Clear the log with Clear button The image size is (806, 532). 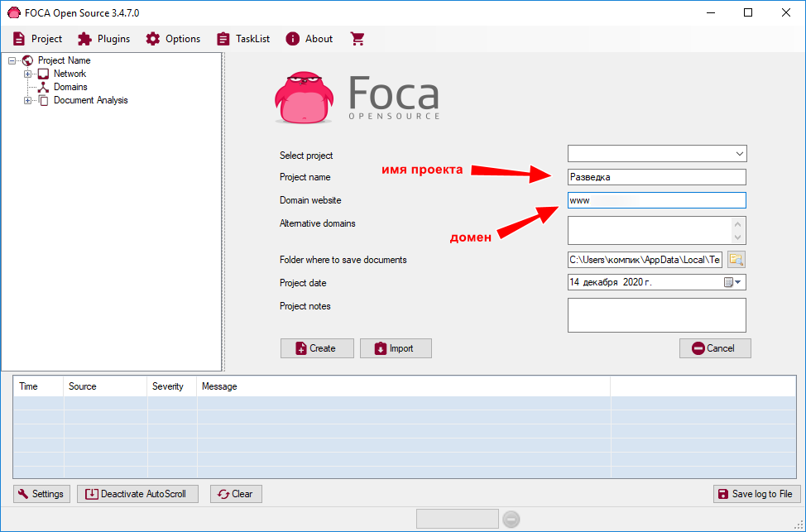point(236,494)
